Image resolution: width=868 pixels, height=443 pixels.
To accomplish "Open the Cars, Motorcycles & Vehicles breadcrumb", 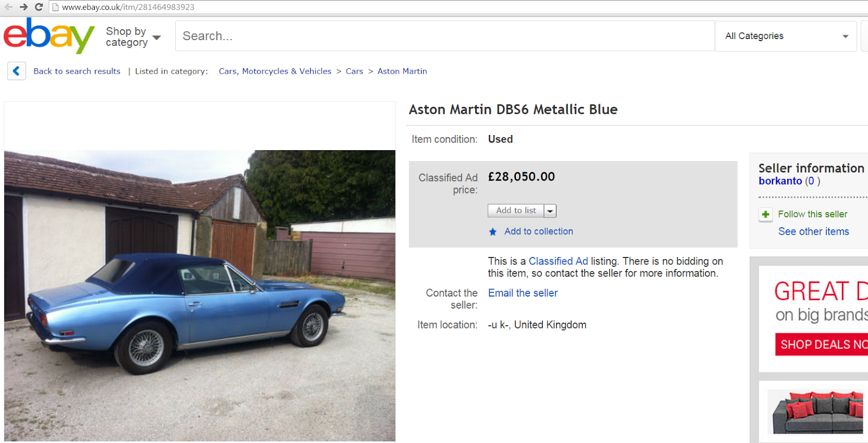I will click(x=275, y=72).
